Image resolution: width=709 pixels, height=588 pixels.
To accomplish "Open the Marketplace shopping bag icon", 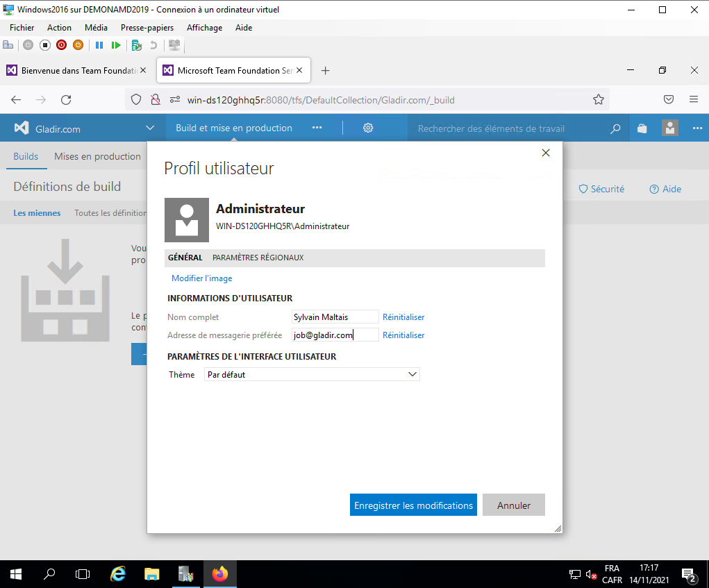I will (x=642, y=128).
